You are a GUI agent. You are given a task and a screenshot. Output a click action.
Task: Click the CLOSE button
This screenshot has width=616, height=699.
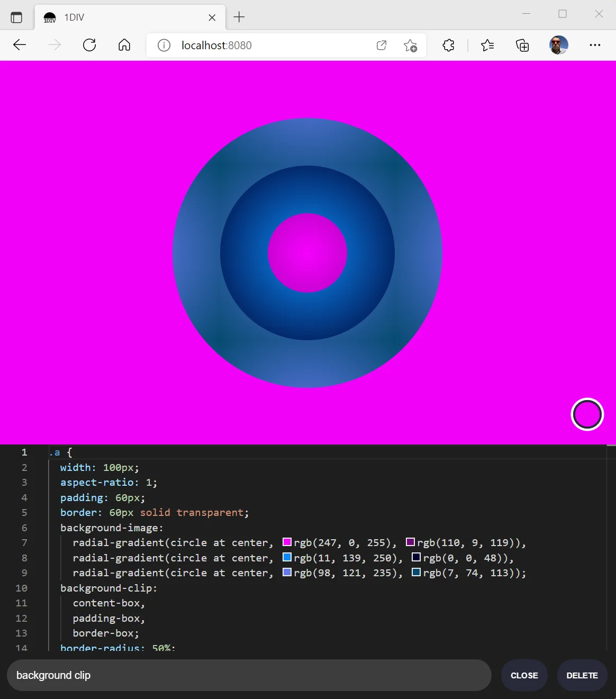click(524, 675)
